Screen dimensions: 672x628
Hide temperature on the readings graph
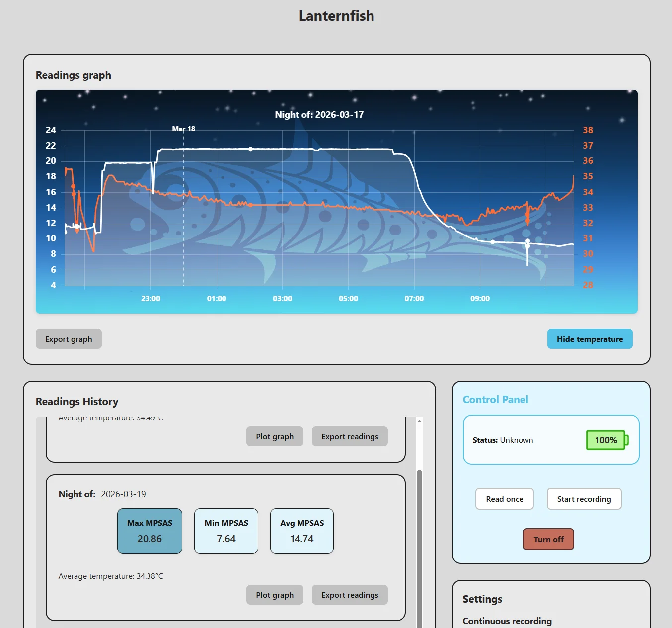(590, 339)
